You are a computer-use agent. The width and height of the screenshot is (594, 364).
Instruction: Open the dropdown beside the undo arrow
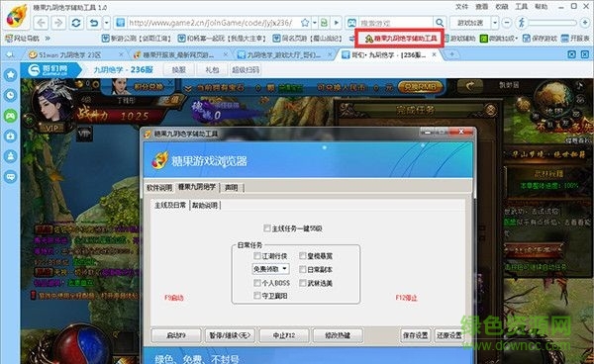tap(107, 23)
